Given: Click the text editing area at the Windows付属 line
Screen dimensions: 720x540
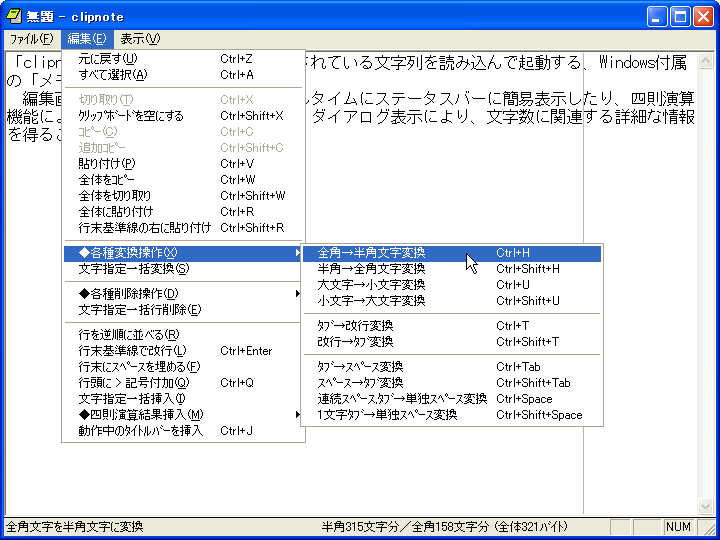Looking at the screenshot, I should 643,63.
